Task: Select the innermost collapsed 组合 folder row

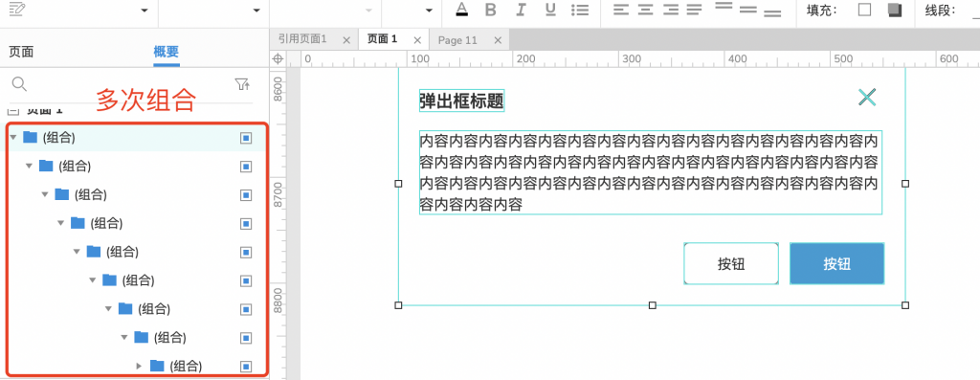Action: 134,366
